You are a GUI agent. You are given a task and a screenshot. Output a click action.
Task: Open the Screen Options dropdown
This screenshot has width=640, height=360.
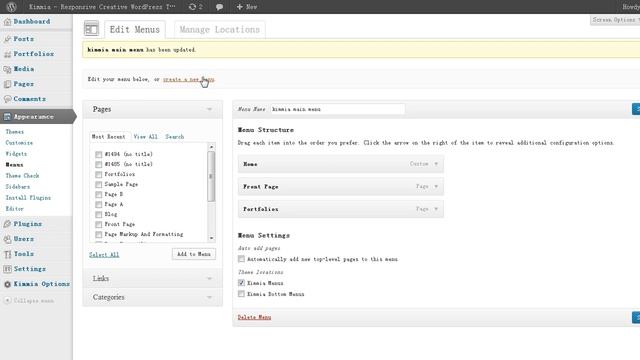point(615,20)
